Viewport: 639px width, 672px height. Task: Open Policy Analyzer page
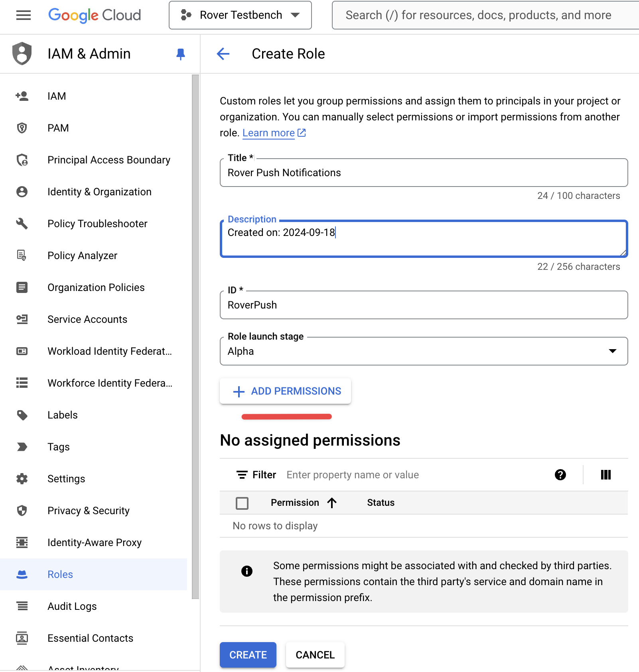[x=82, y=255]
